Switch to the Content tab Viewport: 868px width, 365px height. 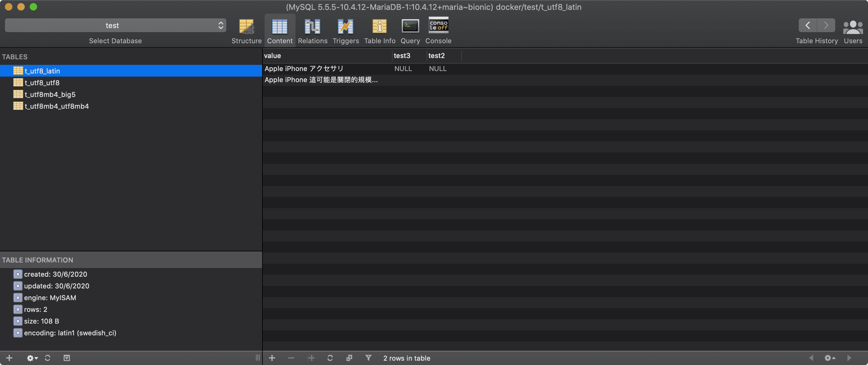tap(280, 30)
